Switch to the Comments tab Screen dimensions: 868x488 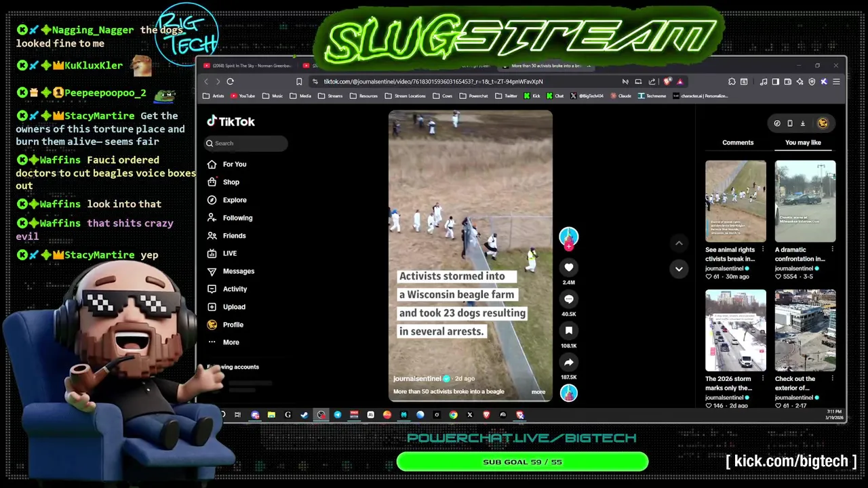click(x=738, y=142)
